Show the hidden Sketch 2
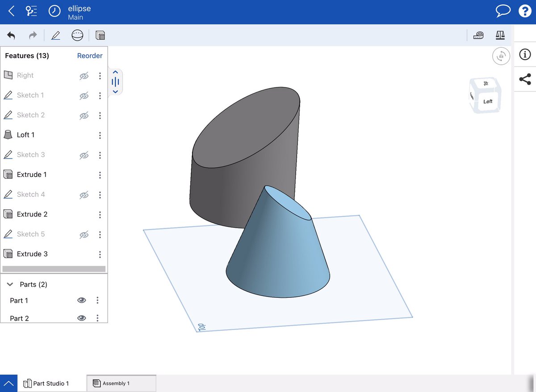 pos(84,115)
